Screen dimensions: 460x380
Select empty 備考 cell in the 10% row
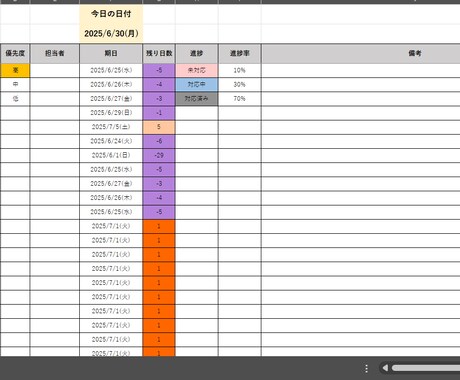coord(361,71)
